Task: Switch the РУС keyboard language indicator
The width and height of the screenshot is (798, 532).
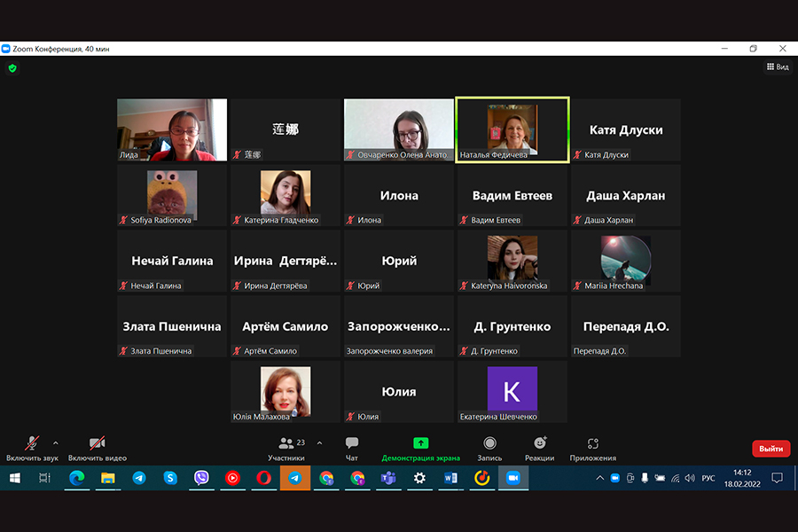Action: (708, 478)
